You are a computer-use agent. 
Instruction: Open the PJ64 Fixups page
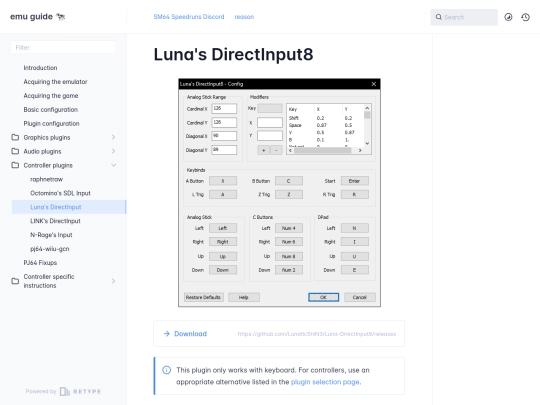(40, 262)
